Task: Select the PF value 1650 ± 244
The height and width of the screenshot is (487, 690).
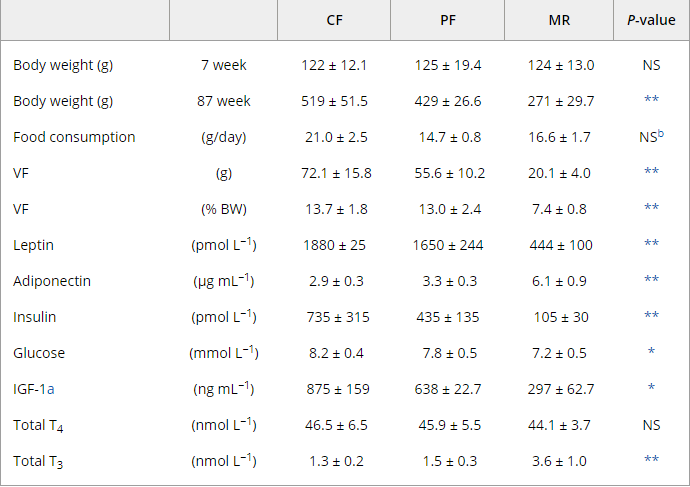Action: [x=447, y=245]
